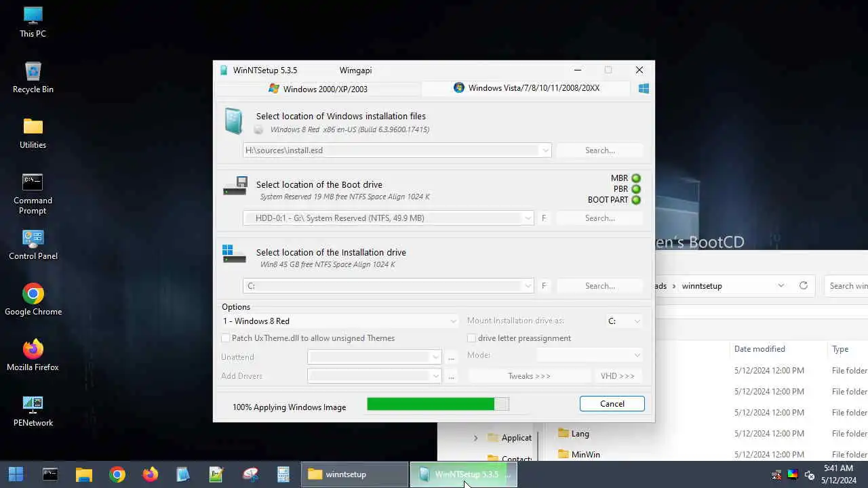Click the Unattend browse ellipsis button
868x488 pixels.
click(x=451, y=357)
